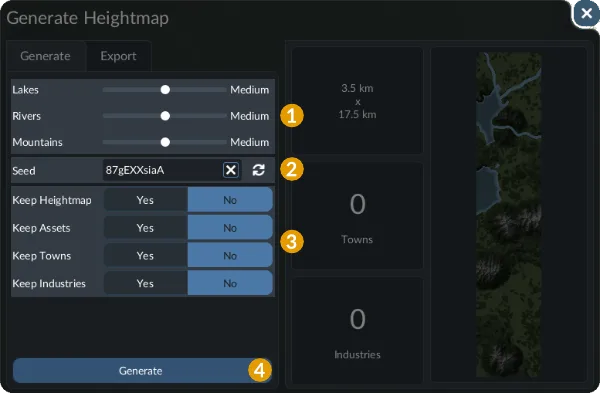Close the Generate Heightmap dialog
600x393 pixels.
(586, 14)
